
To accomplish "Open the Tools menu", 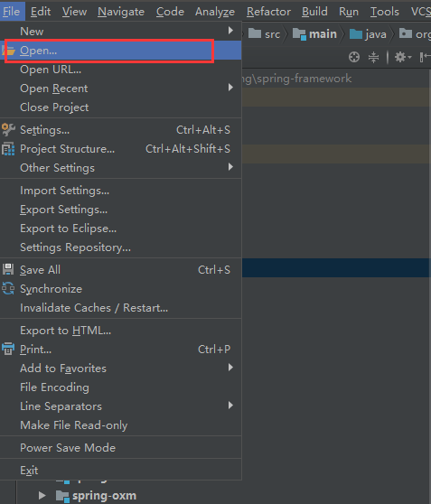I will [x=385, y=12].
